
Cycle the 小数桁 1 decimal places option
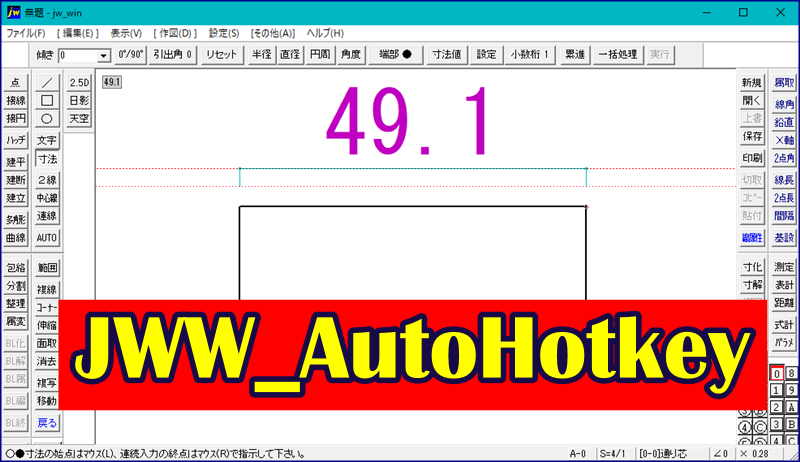point(531,55)
